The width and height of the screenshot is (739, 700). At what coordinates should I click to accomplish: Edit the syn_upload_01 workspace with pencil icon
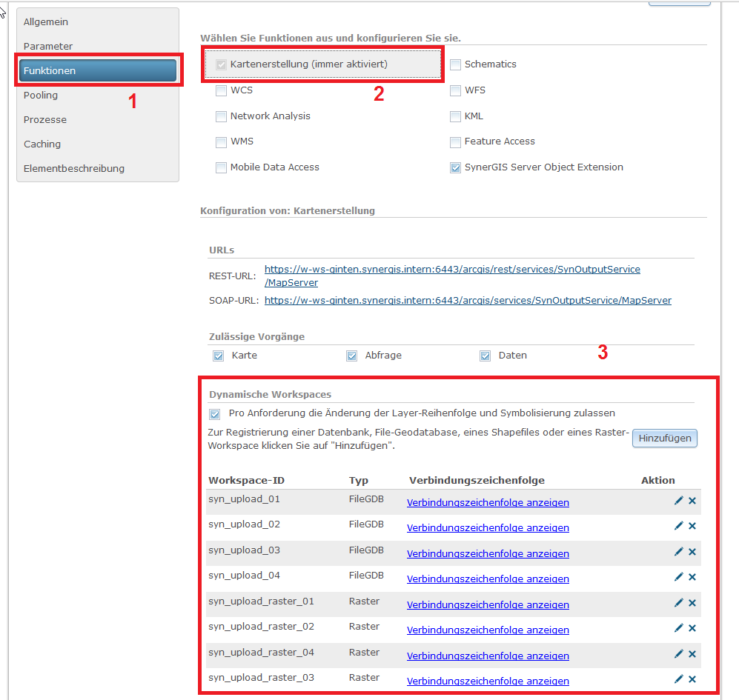click(678, 501)
